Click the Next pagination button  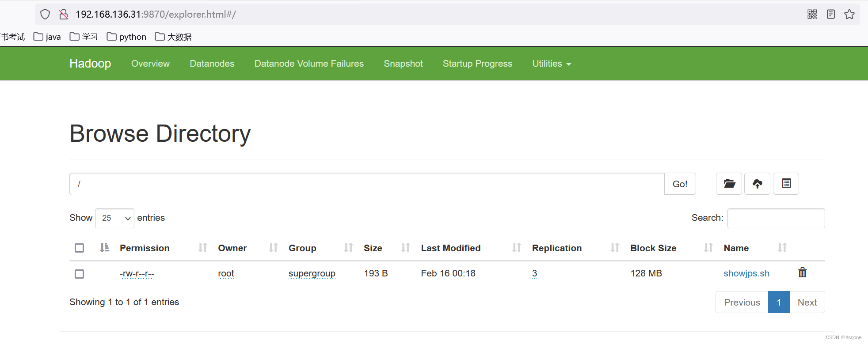coord(807,302)
